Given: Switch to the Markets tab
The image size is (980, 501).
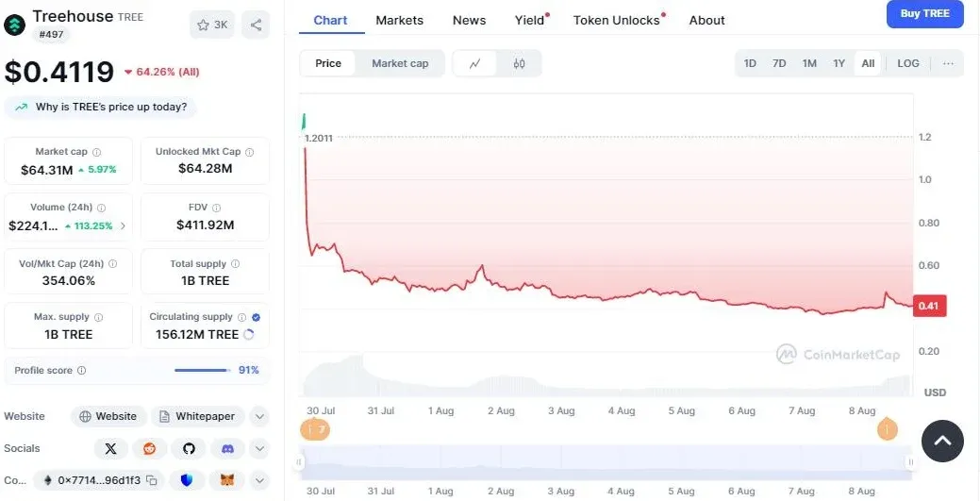Looking at the screenshot, I should click(x=399, y=20).
